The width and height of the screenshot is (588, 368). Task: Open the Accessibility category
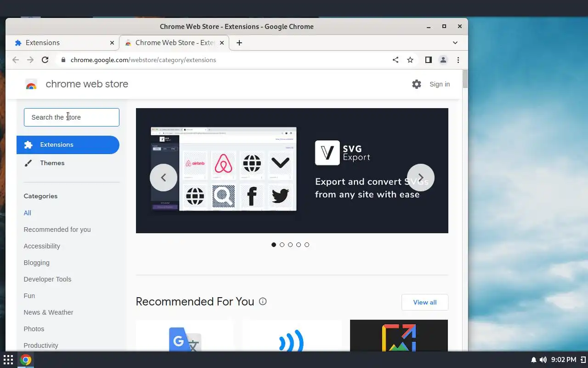[42, 246]
